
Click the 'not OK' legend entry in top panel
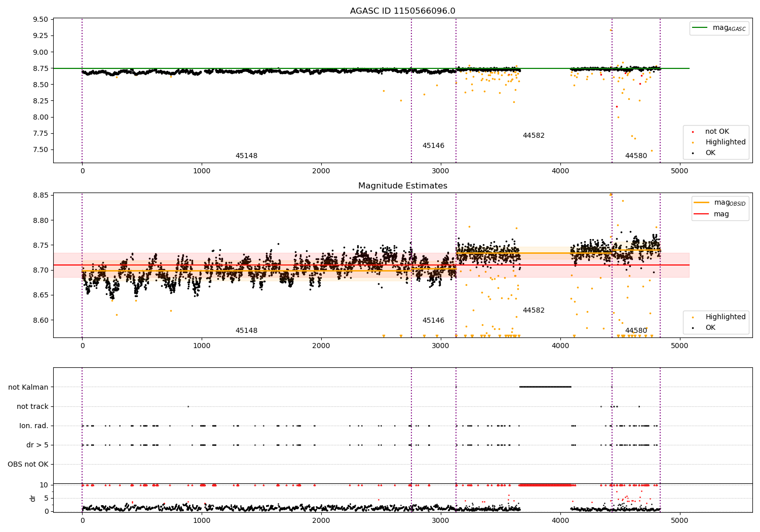point(717,132)
